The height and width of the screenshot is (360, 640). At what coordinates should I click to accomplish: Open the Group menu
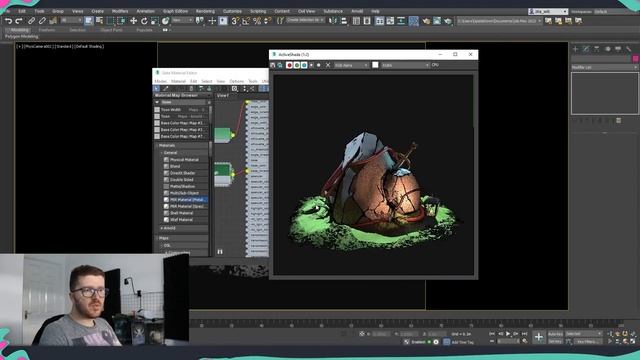coord(58,11)
